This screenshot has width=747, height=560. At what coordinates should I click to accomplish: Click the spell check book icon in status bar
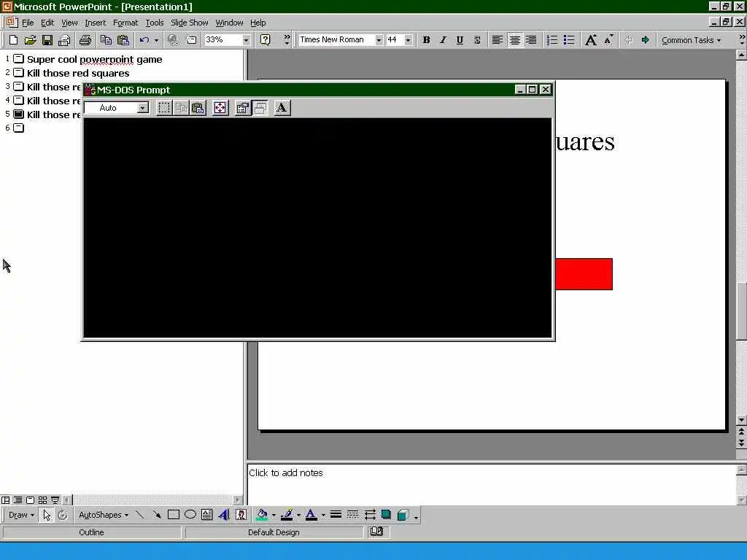pyautogui.click(x=377, y=532)
